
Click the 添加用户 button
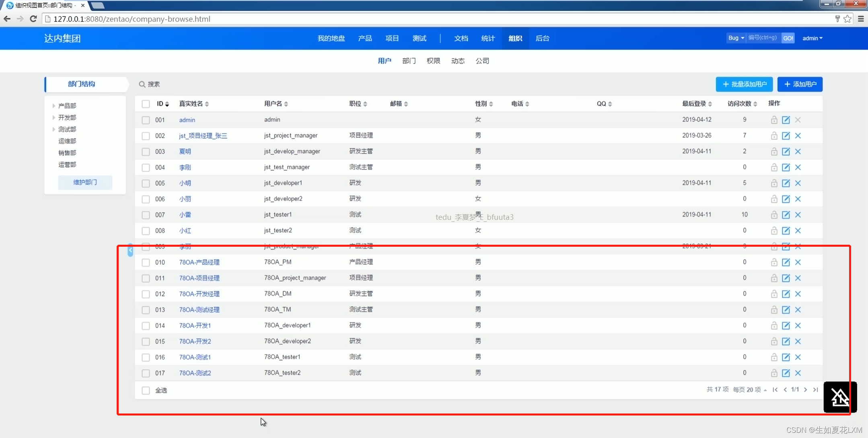(x=800, y=84)
